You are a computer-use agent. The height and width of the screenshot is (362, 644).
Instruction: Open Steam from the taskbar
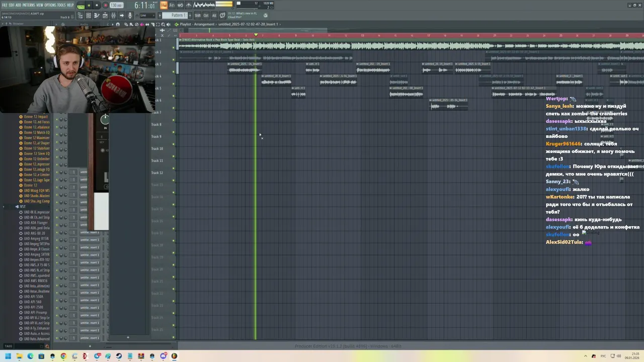tap(119, 356)
